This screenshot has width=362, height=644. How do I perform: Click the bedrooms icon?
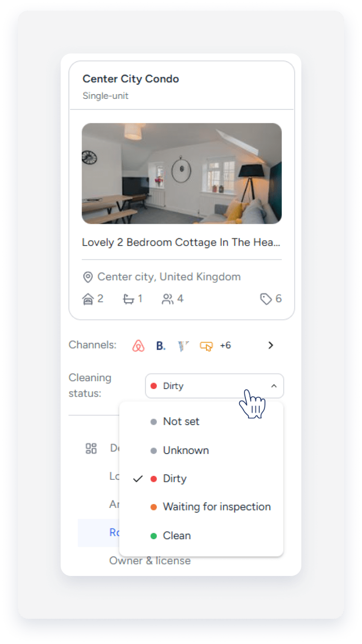(x=88, y=299)
